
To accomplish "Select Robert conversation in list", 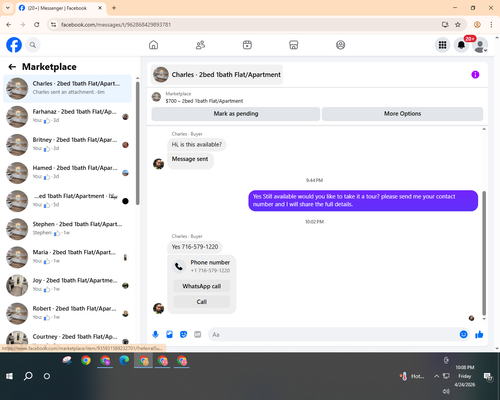I will (67, 313).
